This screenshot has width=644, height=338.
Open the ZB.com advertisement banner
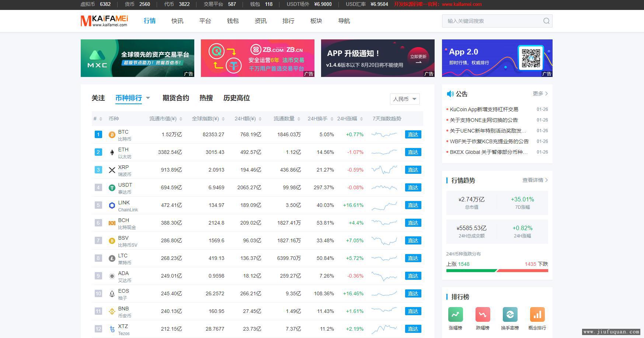(258, 58)
